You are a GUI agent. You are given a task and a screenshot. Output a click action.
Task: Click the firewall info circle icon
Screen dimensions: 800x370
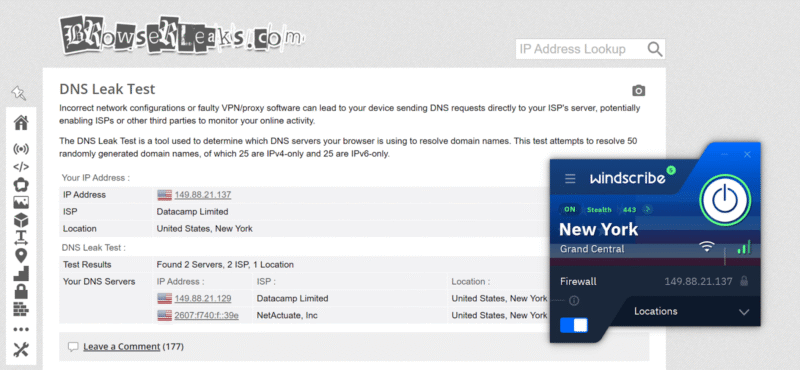click(x=574, y=301)
